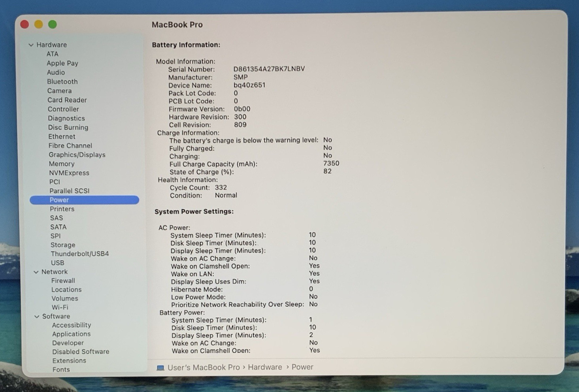Select the Cell Revision value 809
The width and height of the screenshot is (579, 392).
pyautogui.click(x=240, y=125)
